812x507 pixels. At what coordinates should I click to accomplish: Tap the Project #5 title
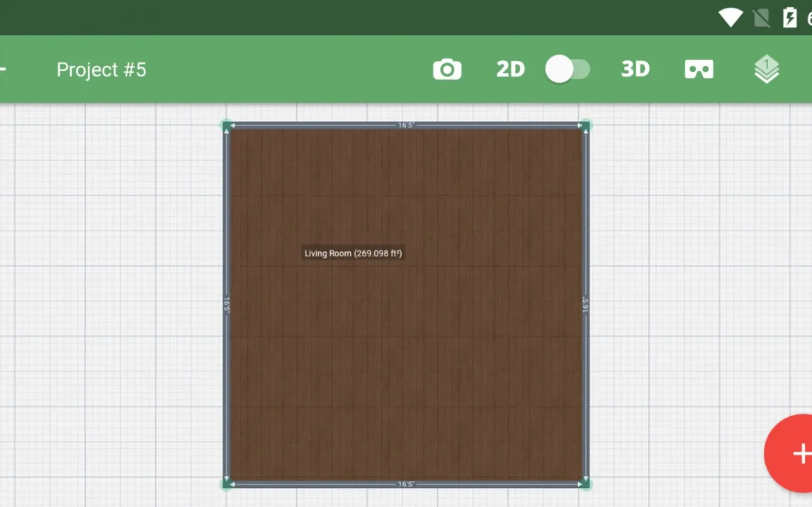coord(101,69)
